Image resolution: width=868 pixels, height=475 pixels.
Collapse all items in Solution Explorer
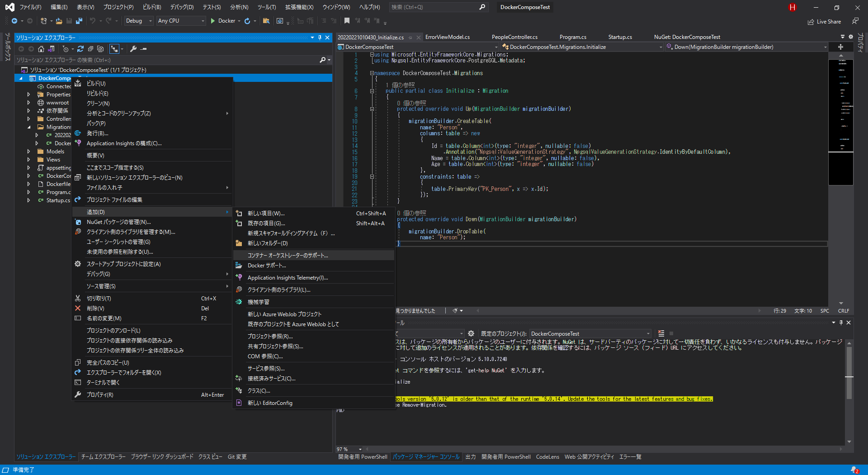pos(90,49)
